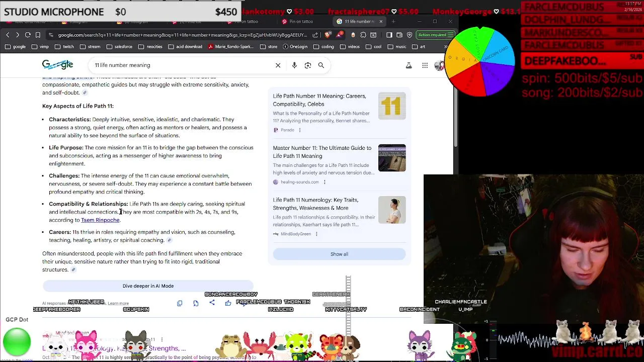Image resolution: width=644 pixels, height=362 pixels.
Task: Open the neocities bookmarks folder
Action: point(150,47)
